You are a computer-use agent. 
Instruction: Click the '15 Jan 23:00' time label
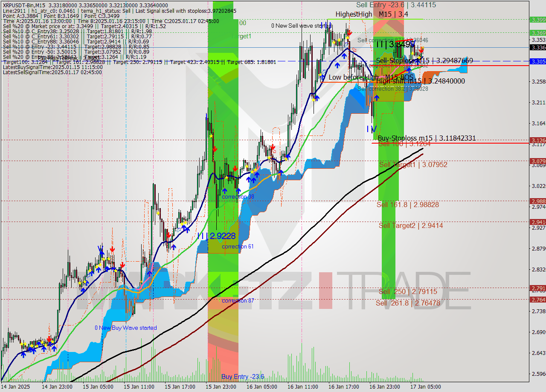pyautogui.click(x=221, y=387)
